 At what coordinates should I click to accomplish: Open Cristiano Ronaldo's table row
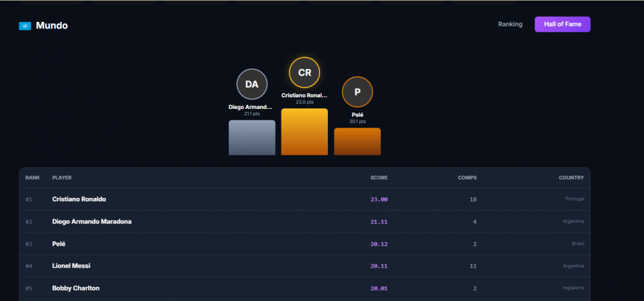pyautogui.click(x=305, y=199)
